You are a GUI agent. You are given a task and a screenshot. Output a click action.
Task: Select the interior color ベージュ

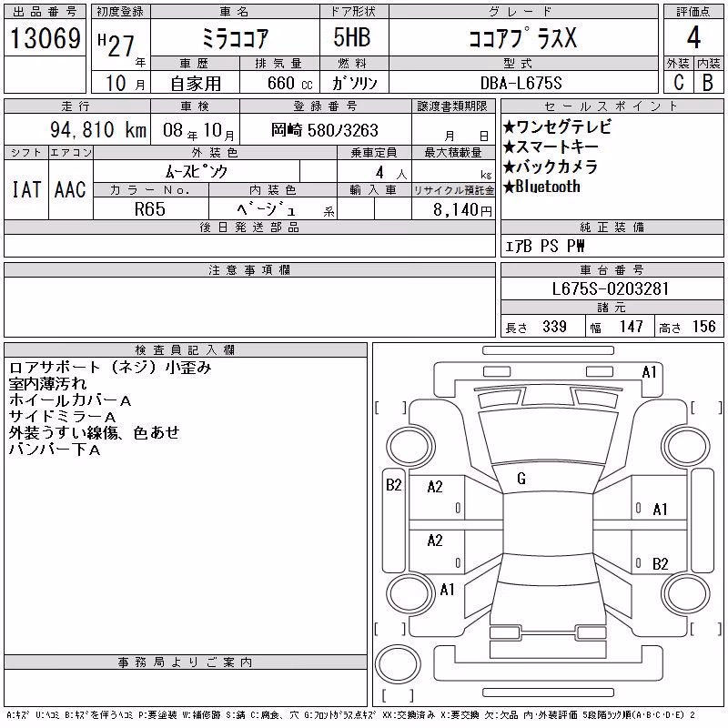point(266,209)
